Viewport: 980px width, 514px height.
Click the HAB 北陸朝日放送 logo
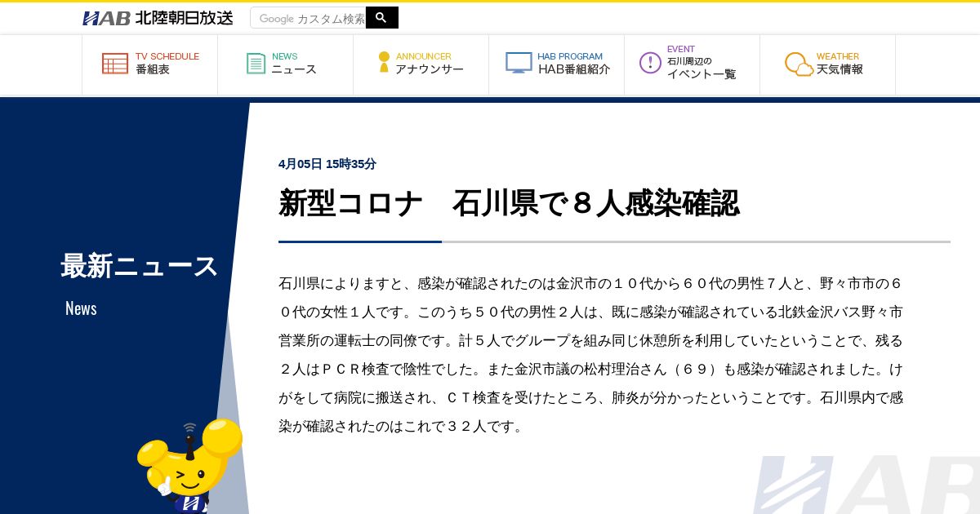tap(158, 18)
